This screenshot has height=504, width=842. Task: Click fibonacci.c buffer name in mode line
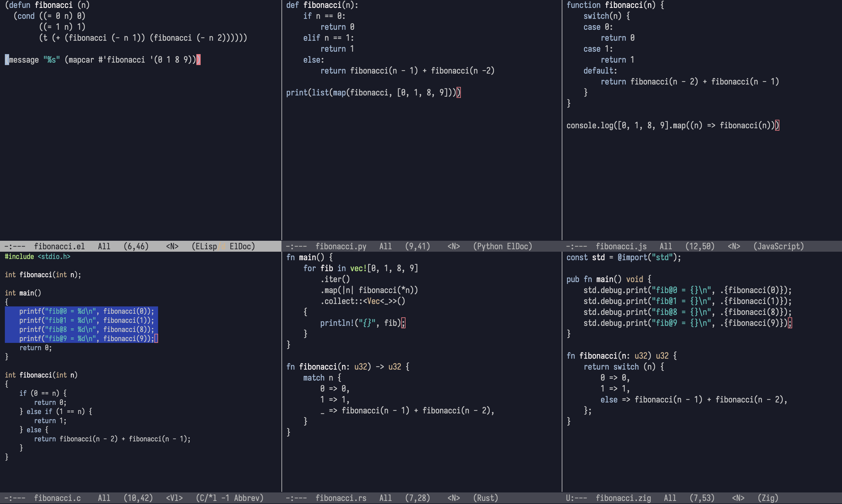pos(57,498)
